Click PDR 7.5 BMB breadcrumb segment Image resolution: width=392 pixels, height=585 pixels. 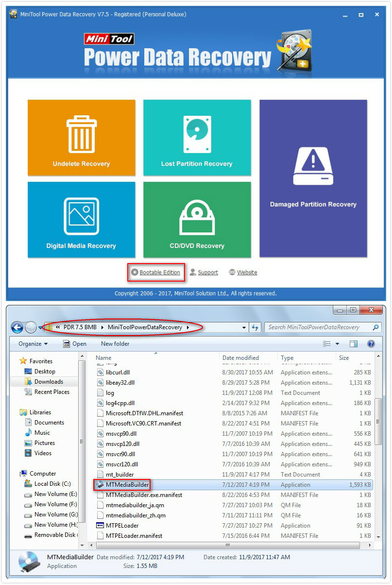[80, 327]
